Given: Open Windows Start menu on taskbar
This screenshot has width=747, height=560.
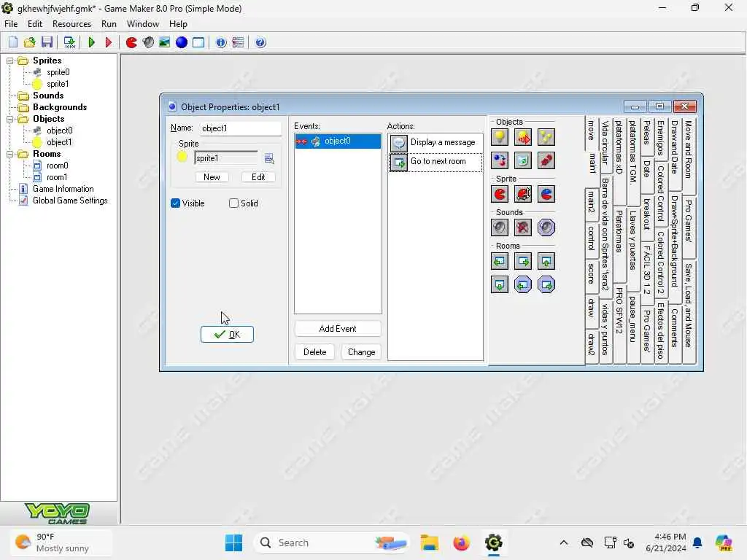Looking at the screenshot, I should pyautogui.click(x=233, y=542).
